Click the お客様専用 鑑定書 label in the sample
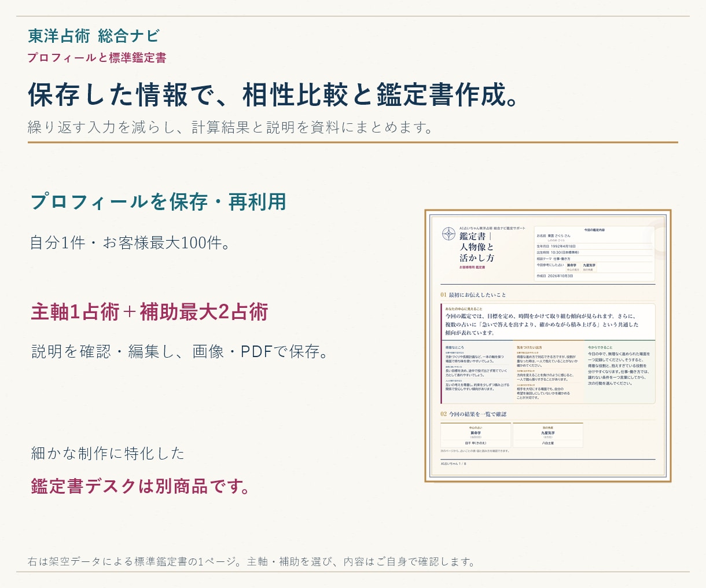This screenshot has width=706, height=588. [472, 267]
